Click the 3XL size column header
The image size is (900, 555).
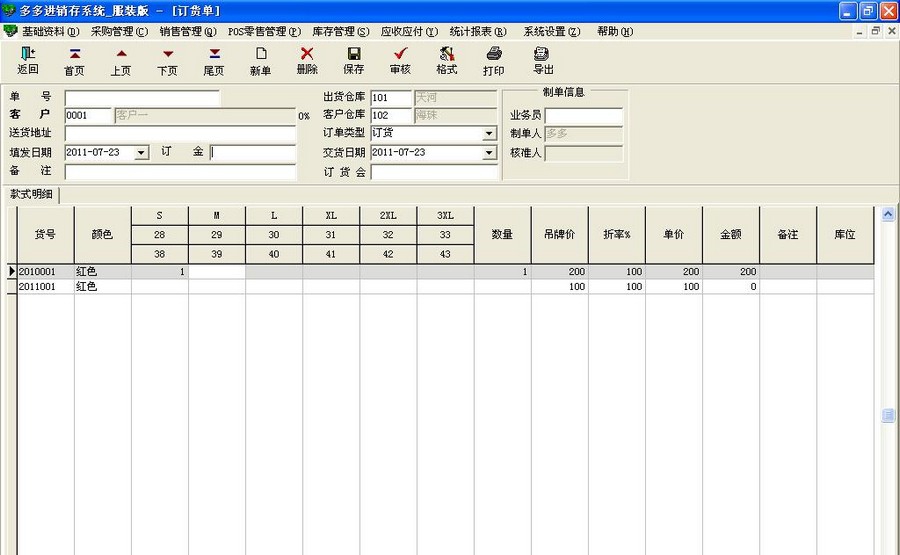tap(445, 216)
